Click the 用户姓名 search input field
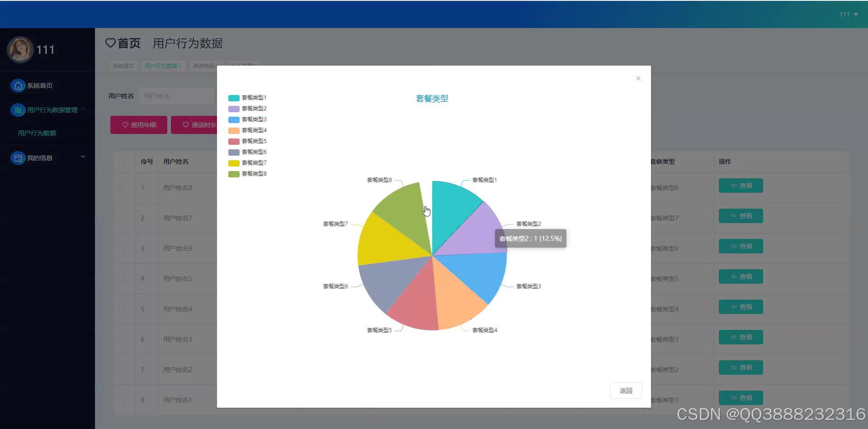Image resolution: width=868 pixels, height=429 pixels. pos(176,95)
